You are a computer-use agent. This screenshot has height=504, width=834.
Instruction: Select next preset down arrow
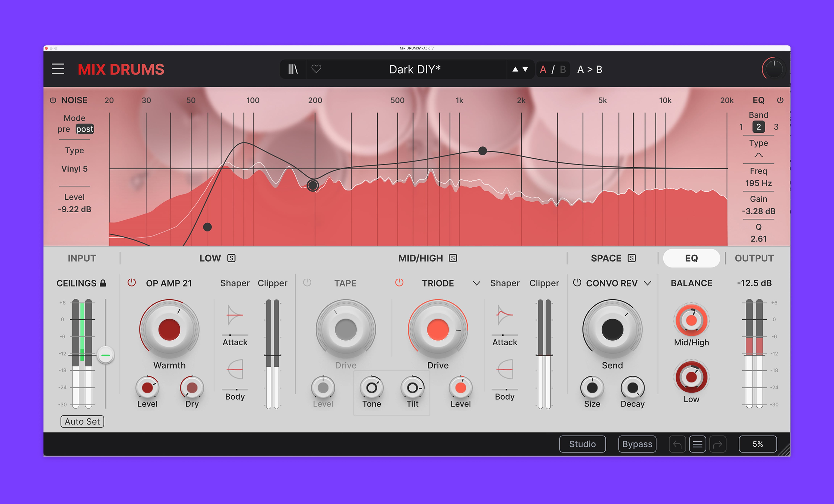pyautogui.click(x=525, y=69)
